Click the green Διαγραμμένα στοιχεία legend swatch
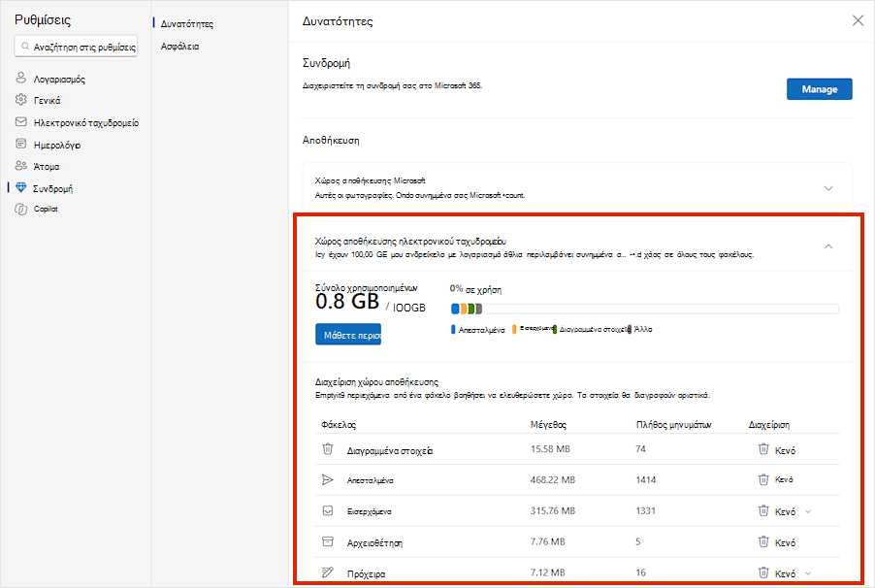This screenshot has width=875, height=588. pyautogui.click(x=554, y=330)
